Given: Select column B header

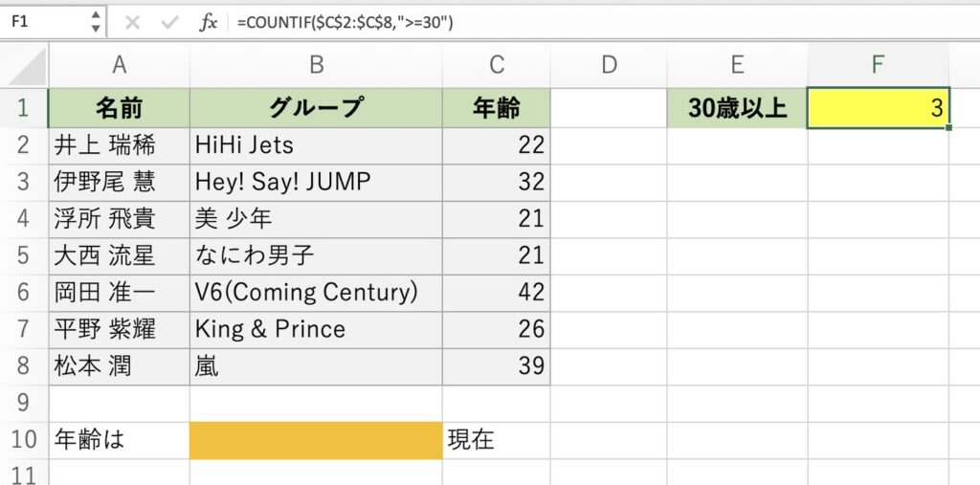Looking at the screenshot, I should [x=316, y=65].
